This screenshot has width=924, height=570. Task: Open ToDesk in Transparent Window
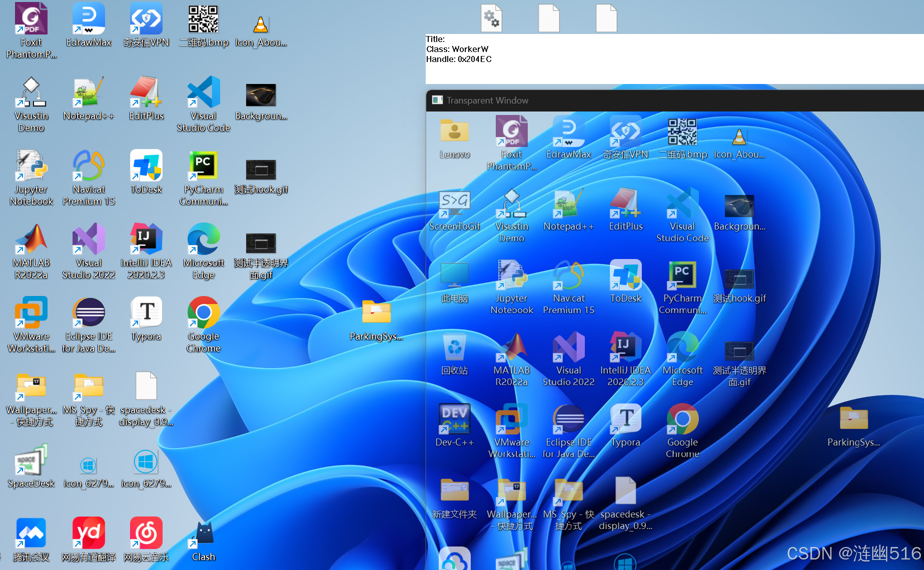tap(625, 281)
